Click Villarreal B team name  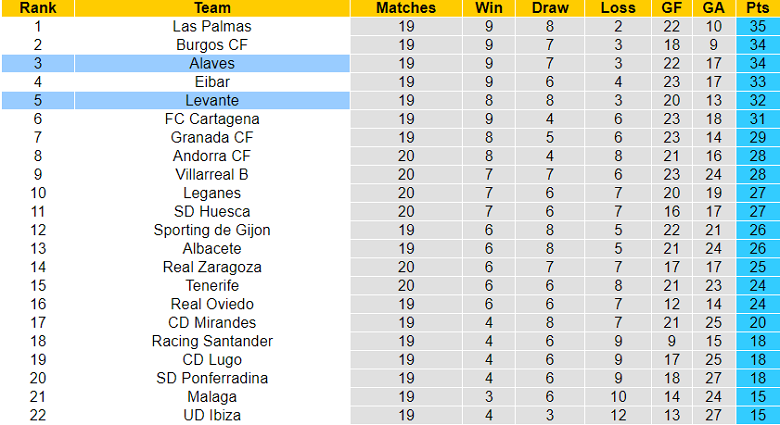coord(212,174)
